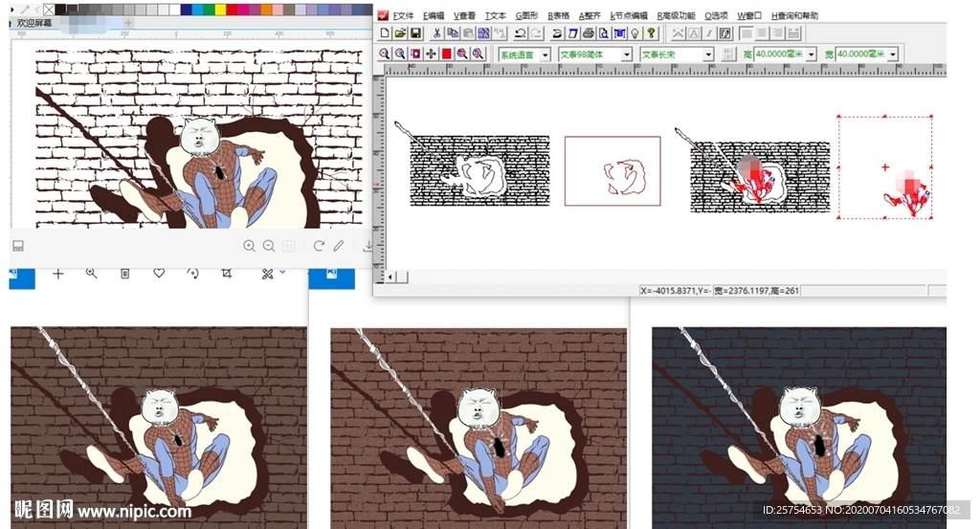This screenshot has height=529, width=980.
Task: Click the Photos magnifier zoom icon
Action: pyautogui.click(x=91, y=274)
